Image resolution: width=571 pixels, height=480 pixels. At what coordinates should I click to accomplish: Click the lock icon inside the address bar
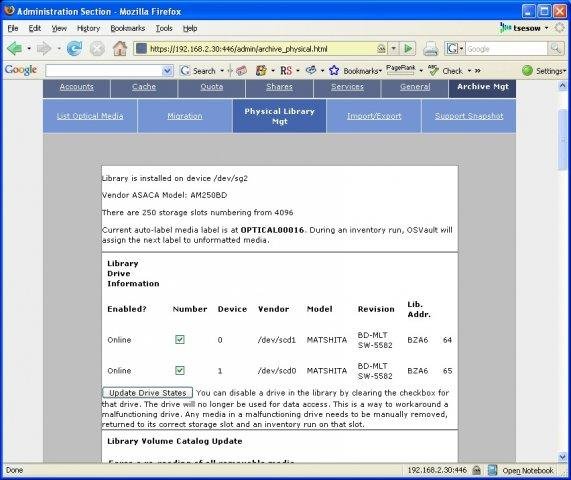[x=381, y=48]
